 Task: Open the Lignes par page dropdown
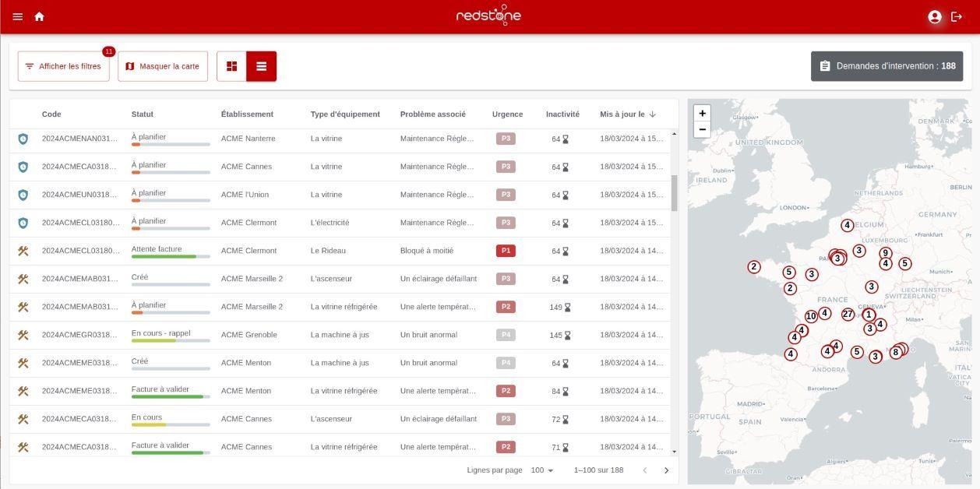(x=541, y=470)
